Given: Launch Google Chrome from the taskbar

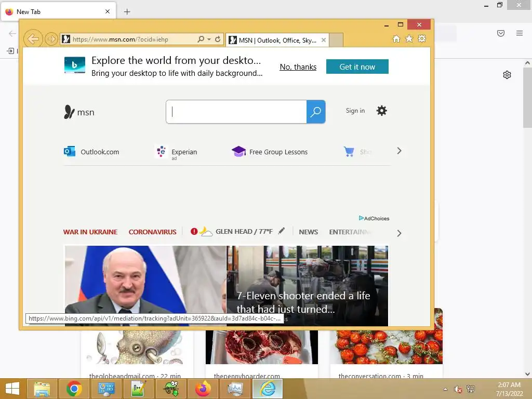Looking at the screenshot, I should pos(74,389).
